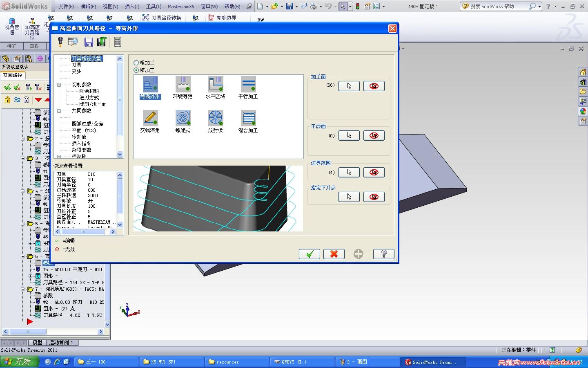This screenshot has height=368, width=588.
Task: Click the 开始 Start button
Action: tap(20, 362)
